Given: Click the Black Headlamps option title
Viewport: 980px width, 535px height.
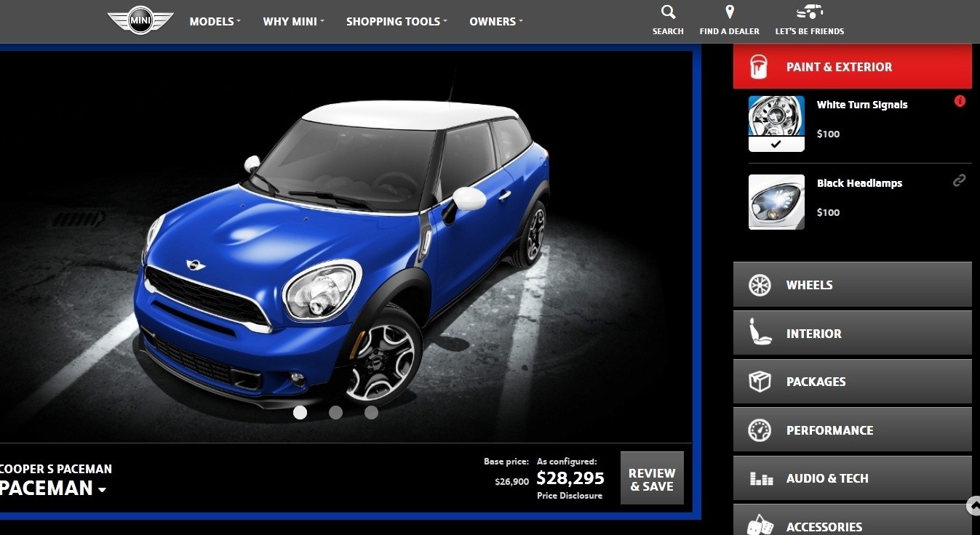Looking at the screenshot, I should tap(859, 183).
